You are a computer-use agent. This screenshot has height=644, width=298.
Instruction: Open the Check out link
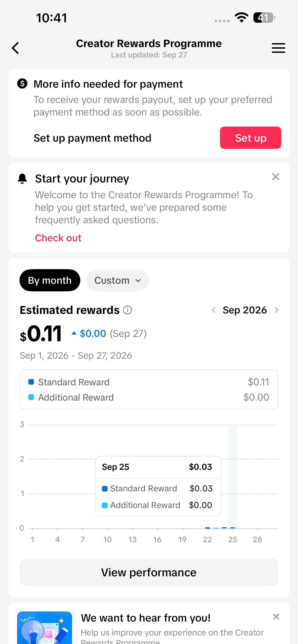58,238
